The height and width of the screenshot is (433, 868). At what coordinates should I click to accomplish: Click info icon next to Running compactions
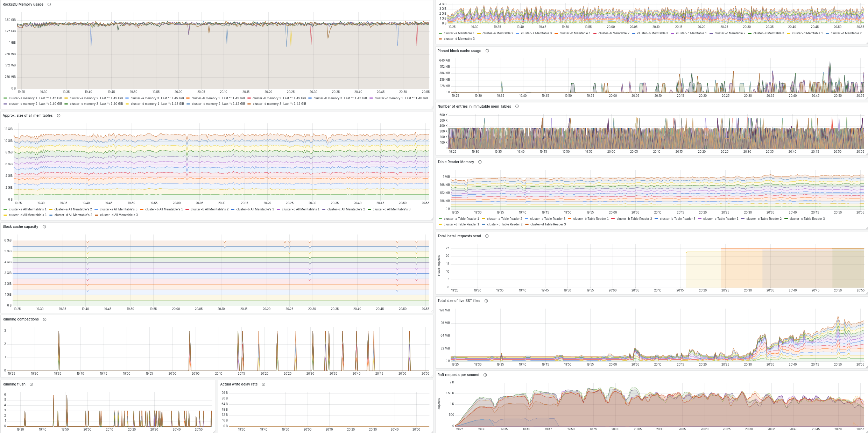(x=44, y=319)
